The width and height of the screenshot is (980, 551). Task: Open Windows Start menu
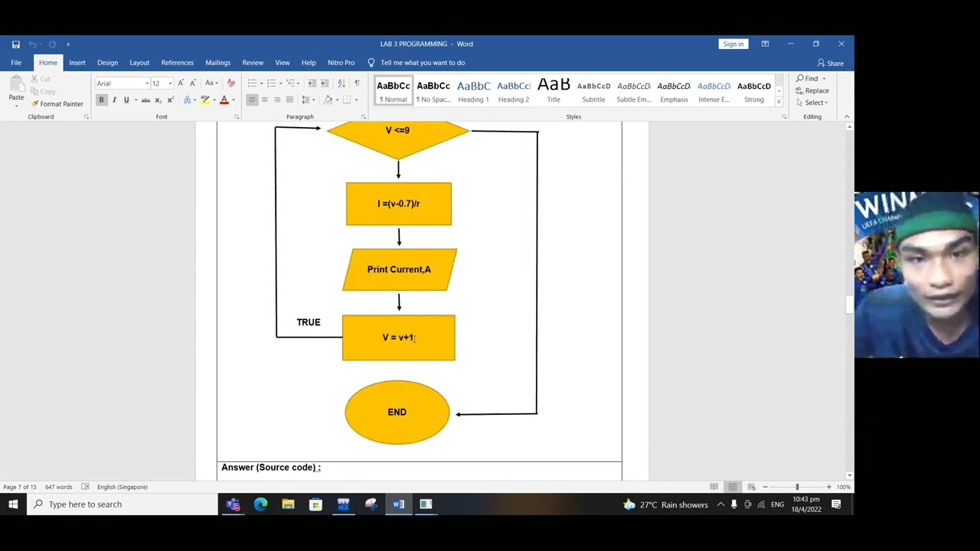(13, 504)
